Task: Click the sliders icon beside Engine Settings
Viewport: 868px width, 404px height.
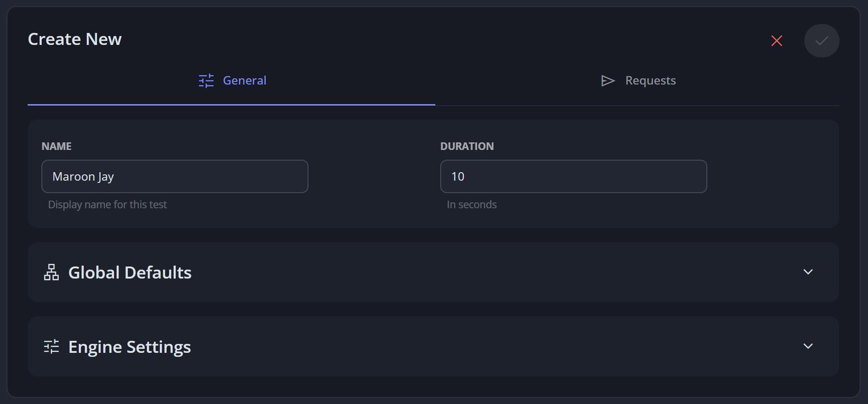Action: point(51,347)
